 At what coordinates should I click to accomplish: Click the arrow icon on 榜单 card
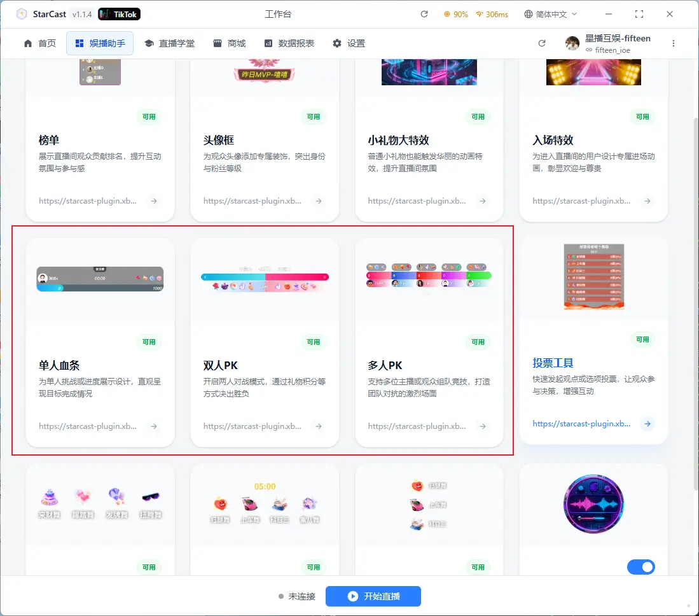pos(154,201)
